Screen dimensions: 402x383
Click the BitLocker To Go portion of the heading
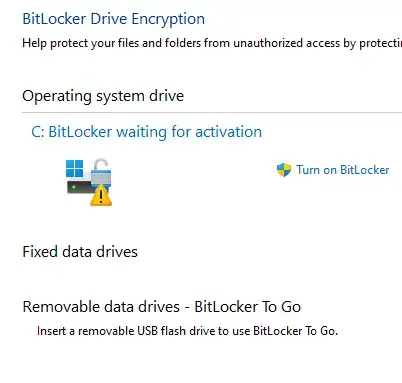[x=248, y=307]
